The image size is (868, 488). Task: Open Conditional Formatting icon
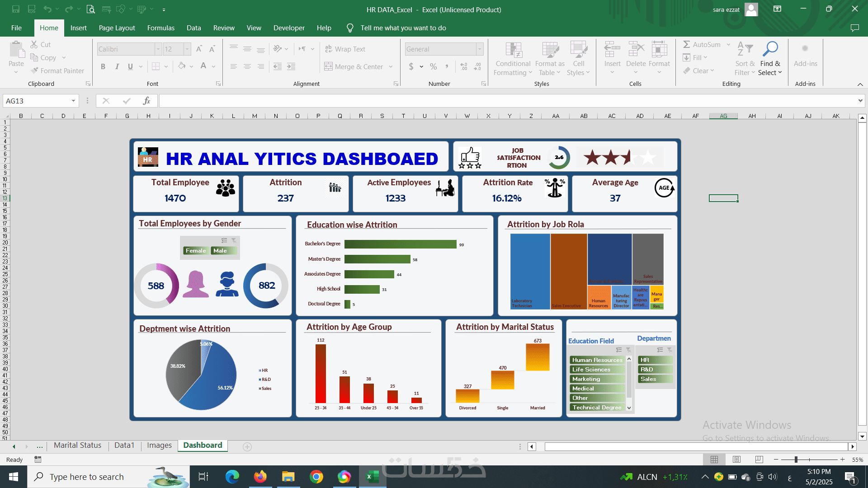pos(513,50)
